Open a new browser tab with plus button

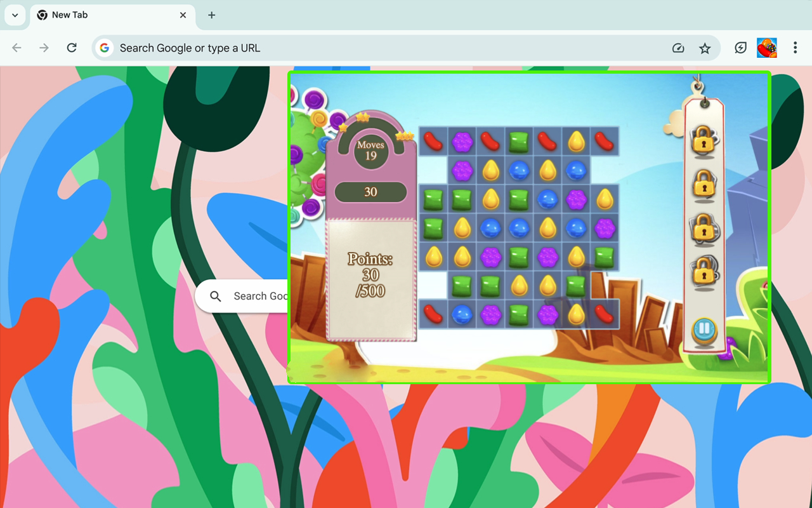[212, 15]
